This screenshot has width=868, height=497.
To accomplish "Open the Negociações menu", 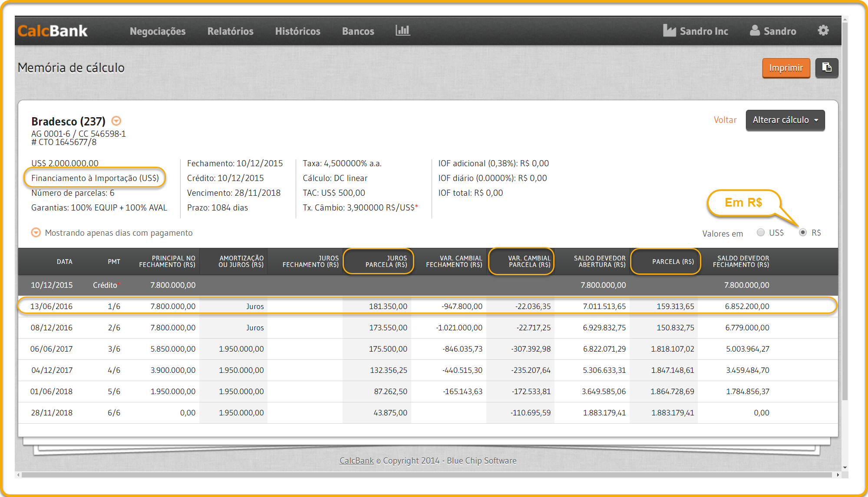I will (x=158, y=31).
